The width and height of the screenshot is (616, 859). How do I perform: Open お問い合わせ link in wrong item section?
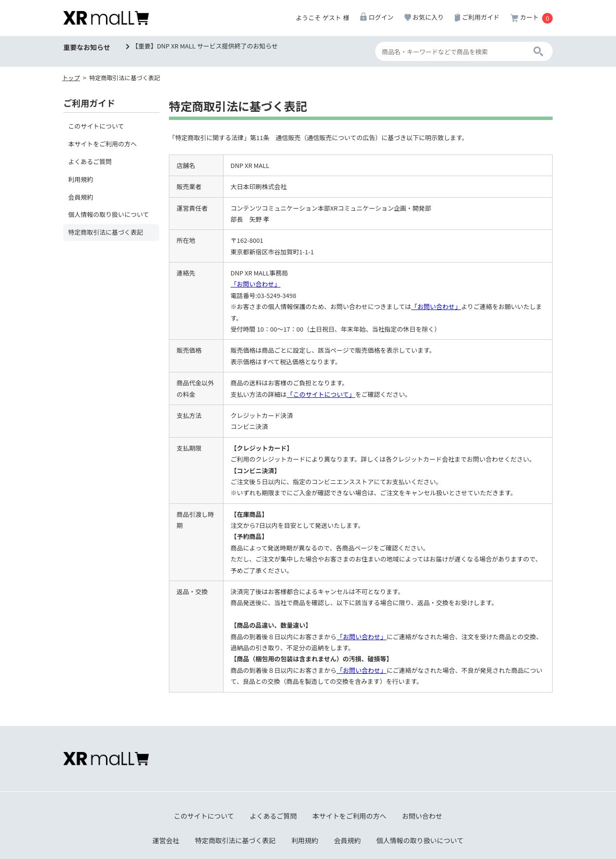click(362, 637)
